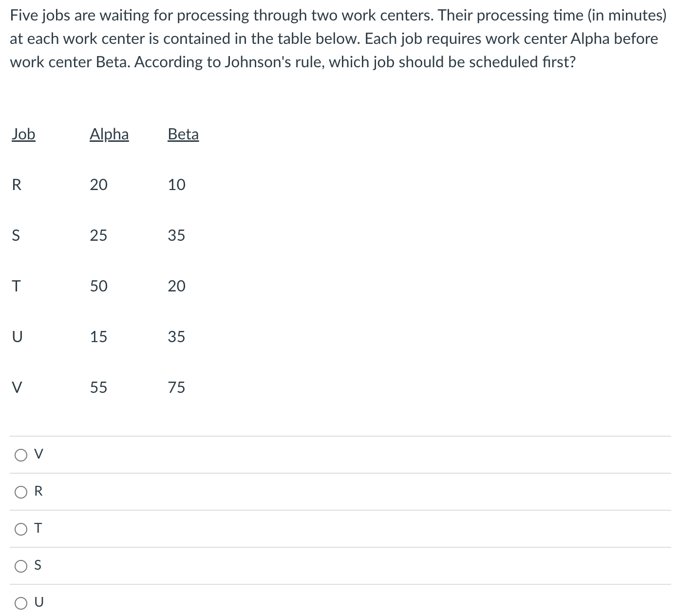Select the radio button for answer T
The image size is (678, 616).
point(20,529)
